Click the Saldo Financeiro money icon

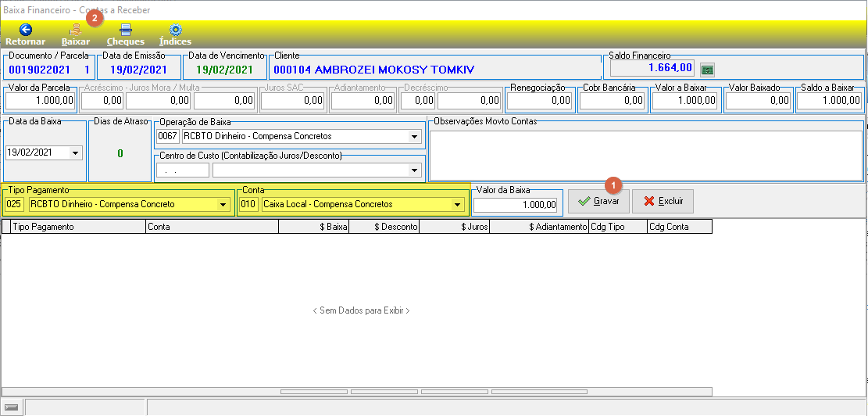click(x=708, y=70)
